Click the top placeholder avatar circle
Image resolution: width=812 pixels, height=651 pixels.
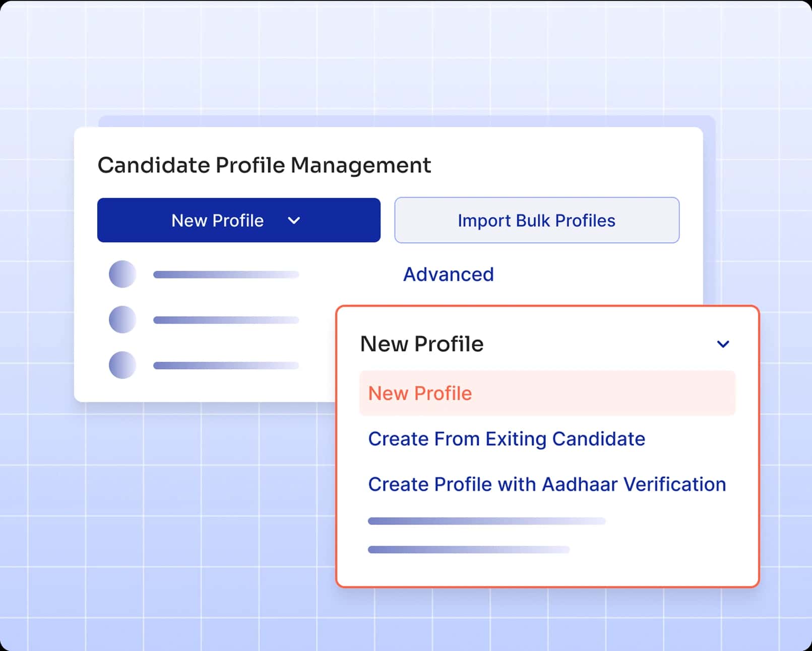point(122,274)
